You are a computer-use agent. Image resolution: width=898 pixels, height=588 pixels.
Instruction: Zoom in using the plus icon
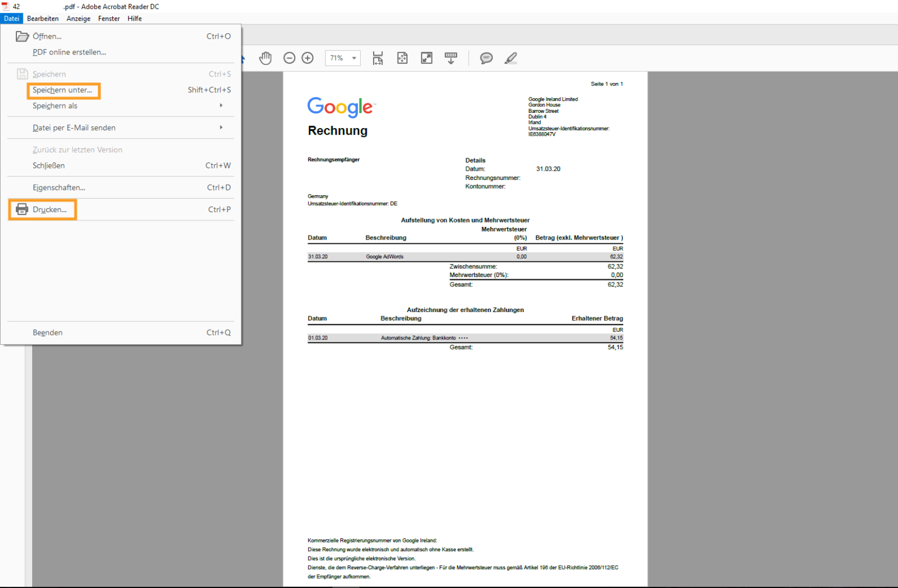tap(308, 58)
